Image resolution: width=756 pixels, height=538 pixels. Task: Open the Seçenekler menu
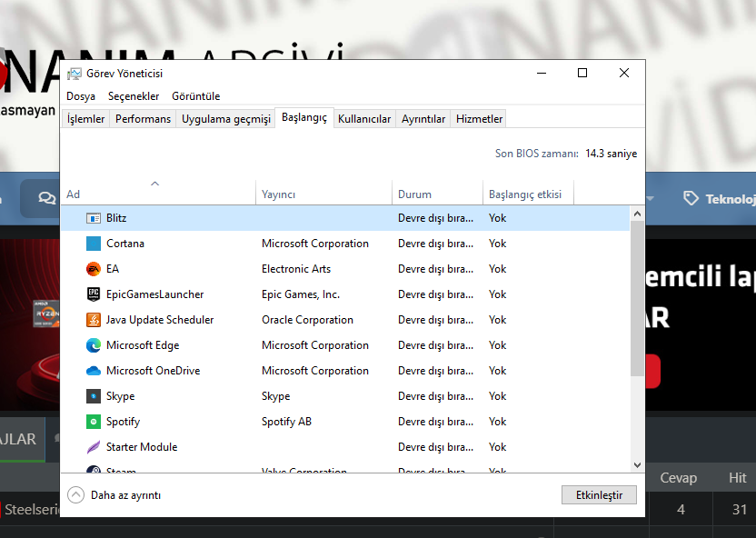tap(134, 96)
